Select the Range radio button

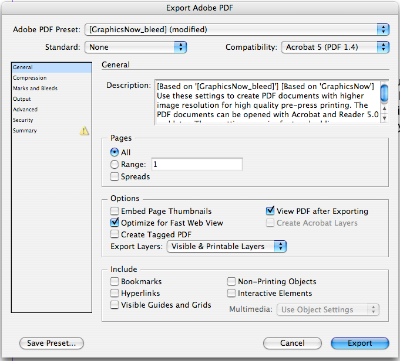(x=114, y=164)
